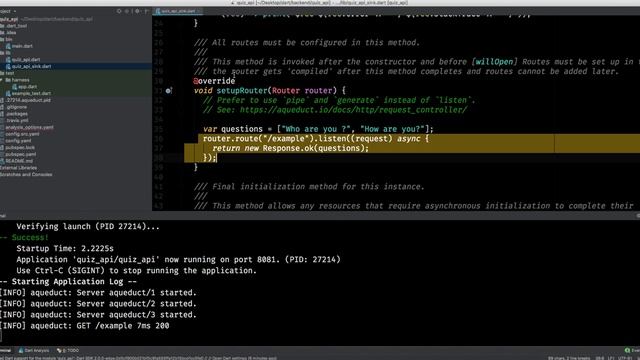Open README.md file

tap(19, 161)
